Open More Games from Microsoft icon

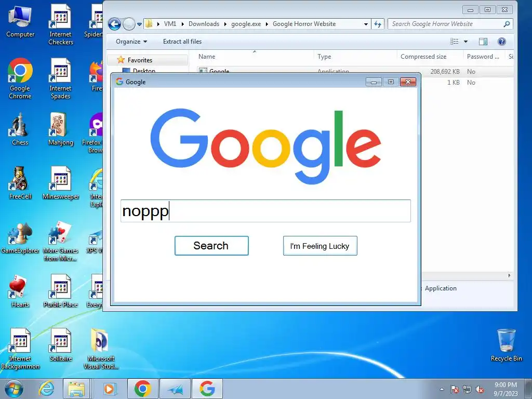[61, 241]
